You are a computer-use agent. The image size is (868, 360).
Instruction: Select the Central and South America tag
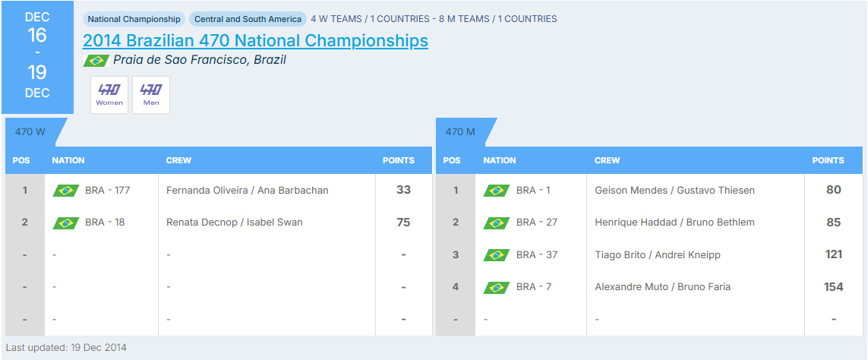tap(248, 19)
